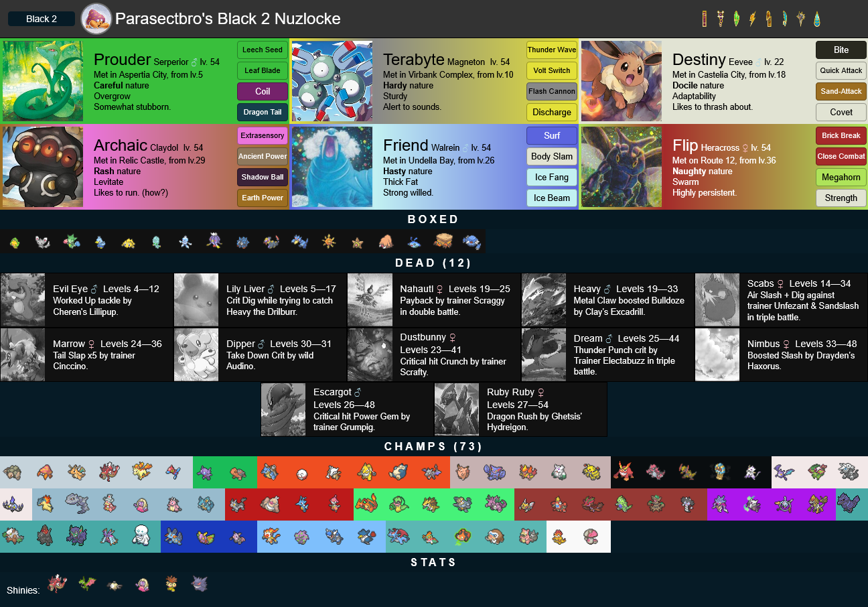Image resolution: width=868 pixels, height=607 pixels.
Task: Click boxed Staryu sprite
Action: [x=357, y=242]
